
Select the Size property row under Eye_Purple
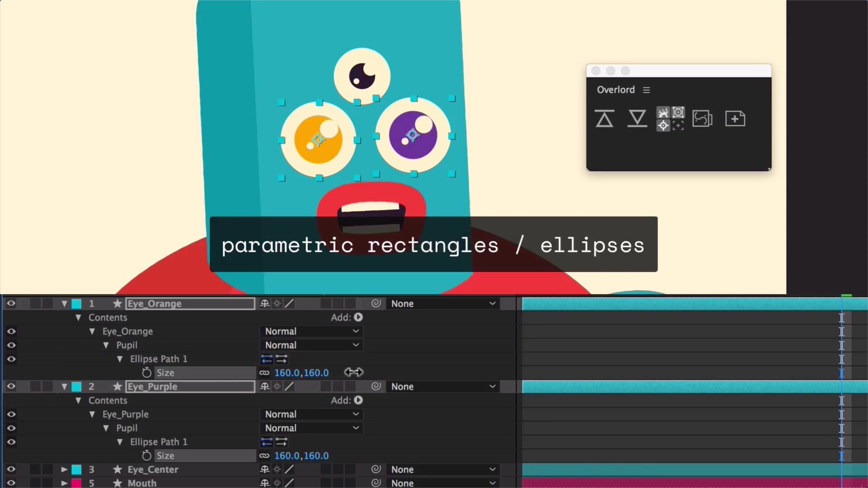206,455
